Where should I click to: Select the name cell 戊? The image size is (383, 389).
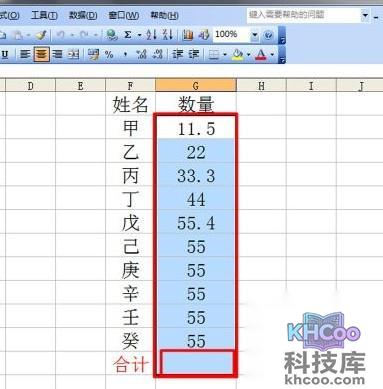(130, 222)
